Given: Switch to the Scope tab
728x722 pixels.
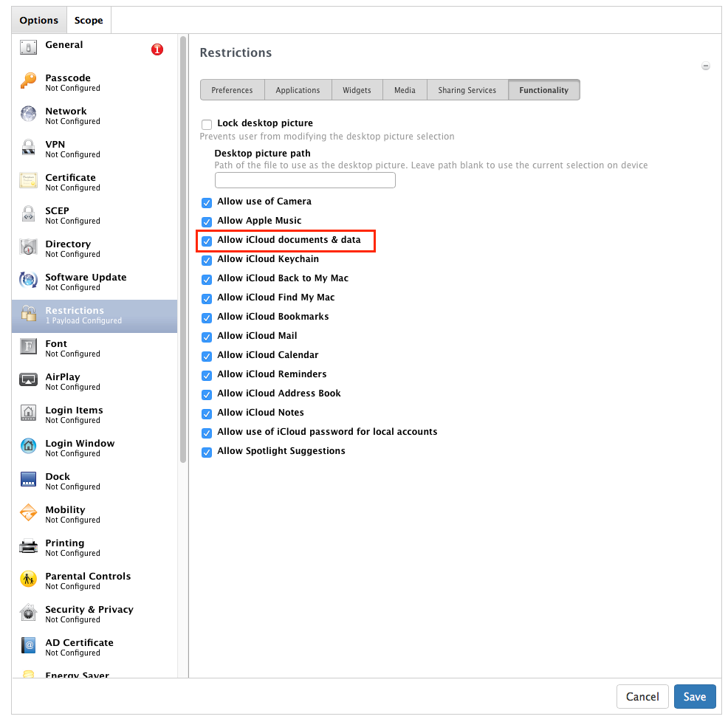Looking at the screenshot, I should [89, 21].
